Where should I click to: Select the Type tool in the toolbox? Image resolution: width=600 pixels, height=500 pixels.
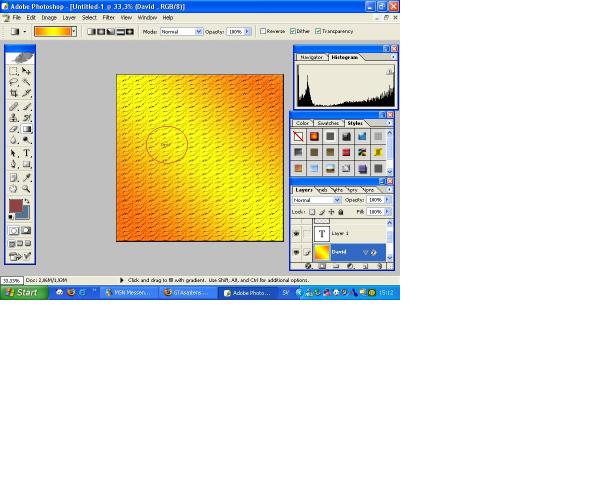coord(26,153)
